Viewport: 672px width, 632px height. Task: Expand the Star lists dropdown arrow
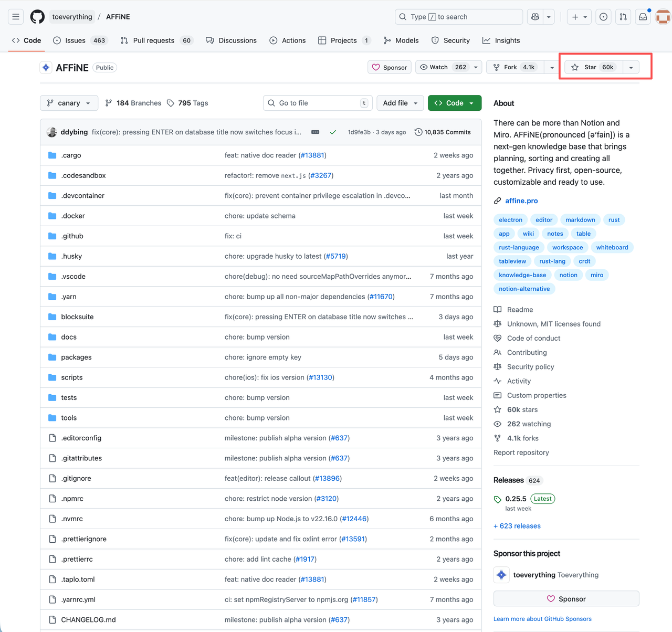point(631,67)
